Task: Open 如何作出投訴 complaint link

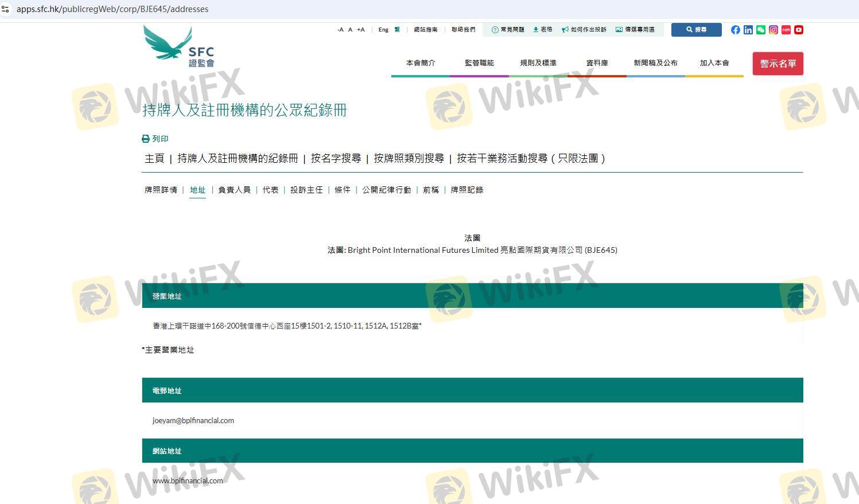Action: [584, 29]
